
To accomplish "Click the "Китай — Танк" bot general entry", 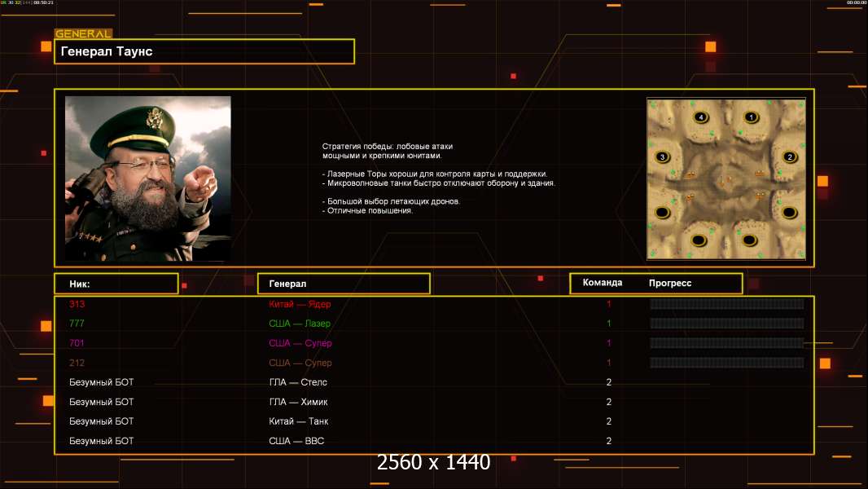I will [x=298, y=421].
